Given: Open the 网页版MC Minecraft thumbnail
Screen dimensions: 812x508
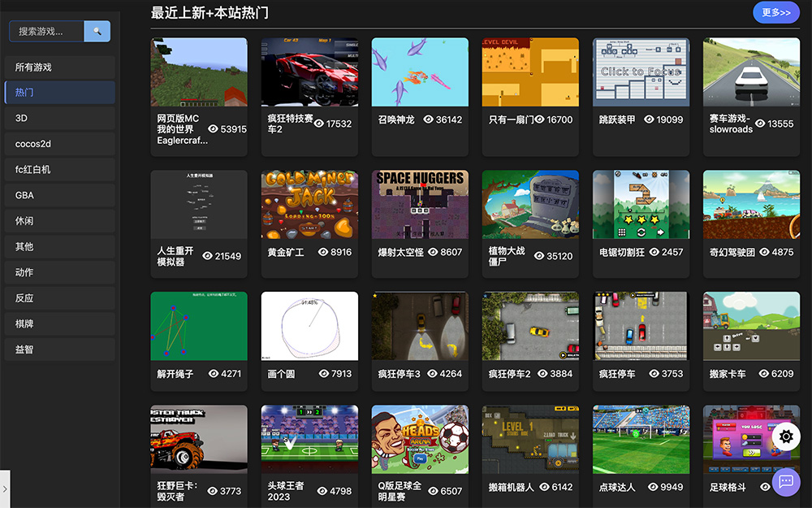Looking at the screenshot, I should click(199, 72).
